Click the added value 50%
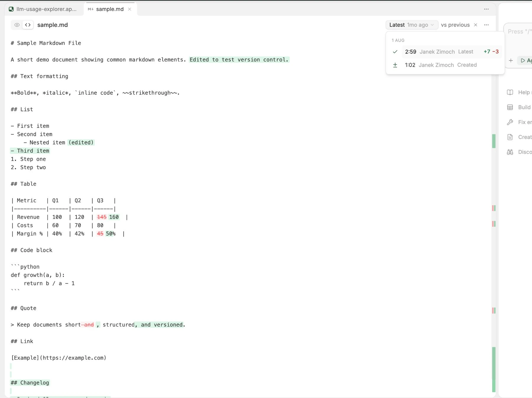The width and height of the screenshot is (532, 398). pos(111,234)
